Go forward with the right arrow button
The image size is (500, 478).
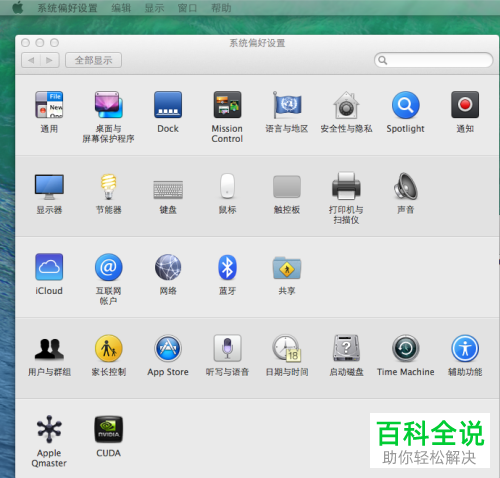point(50,60)
